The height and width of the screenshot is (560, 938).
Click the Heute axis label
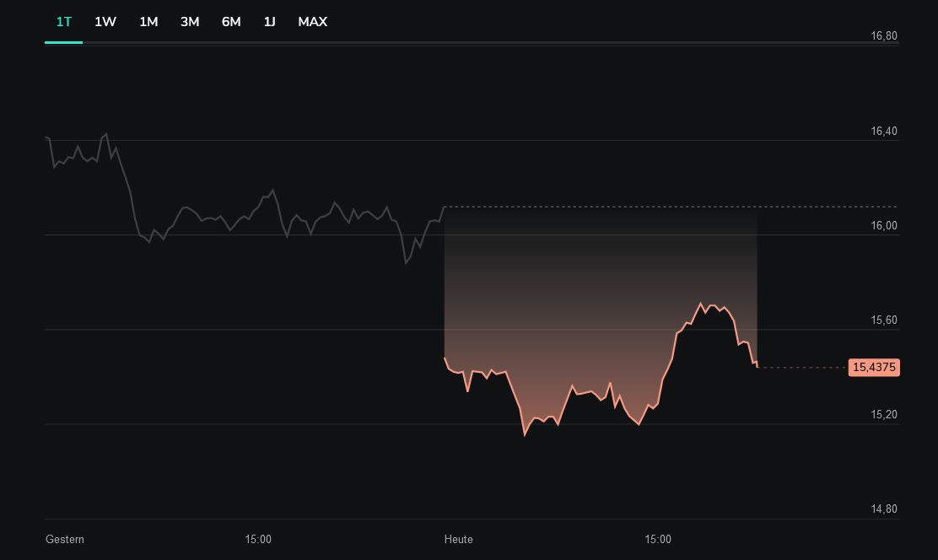(x=458, y=539)
